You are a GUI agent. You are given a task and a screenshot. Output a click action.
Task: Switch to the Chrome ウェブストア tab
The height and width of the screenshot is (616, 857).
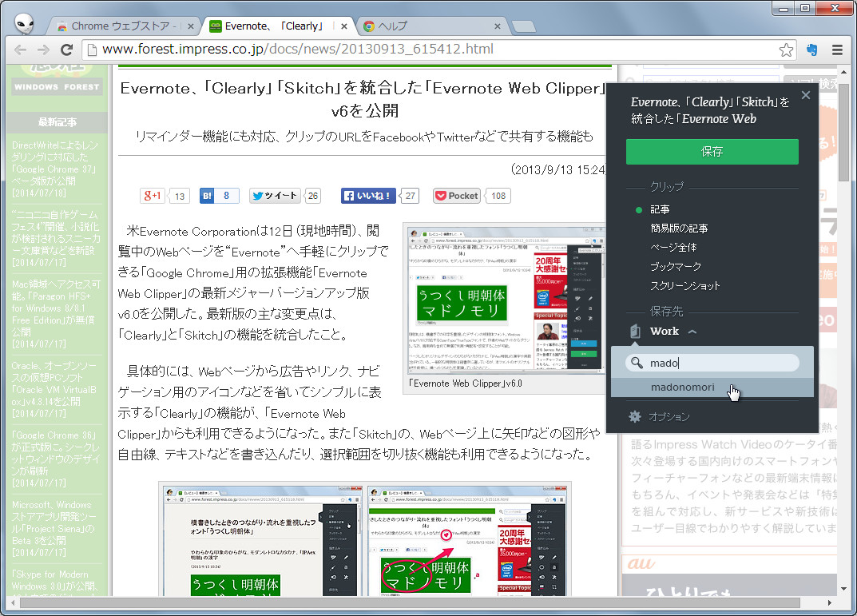coord(120,25)
